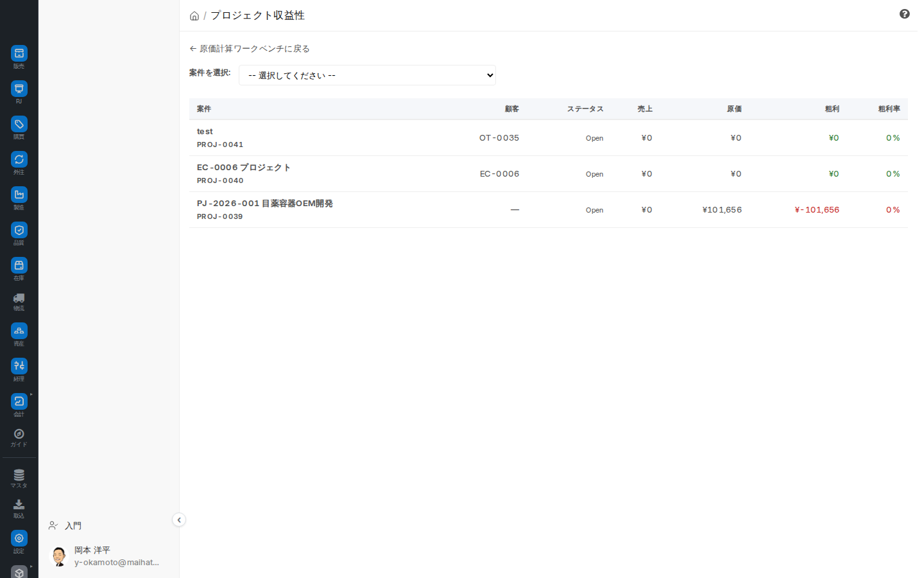The image size is (924, 578).
Task: Open the ガイド compass icon
Action: tap(19, 434)
